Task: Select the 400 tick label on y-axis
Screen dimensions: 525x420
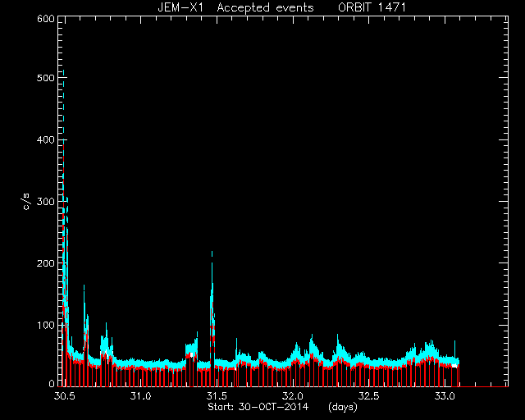Action: click(46, 139)
